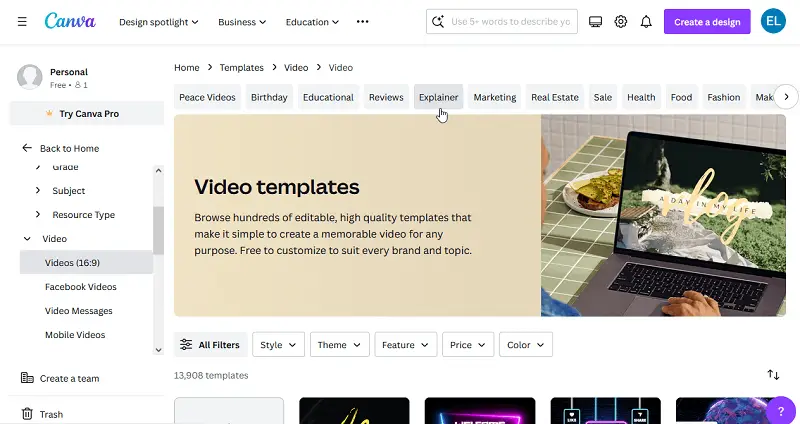Viewport: 800px width, 424px height.
Task: Click the All Filters button
Action: [210, 344]
